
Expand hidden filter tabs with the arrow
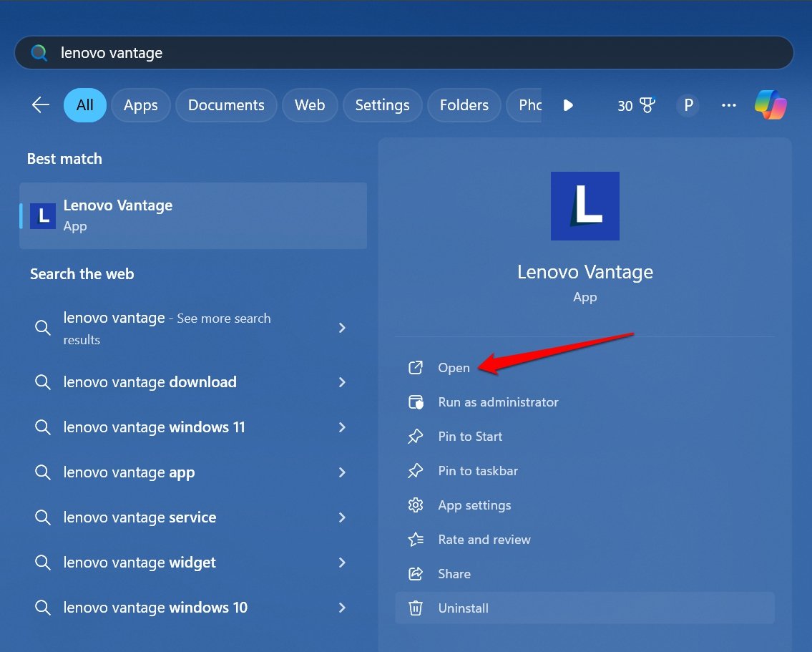click(567, 104)
